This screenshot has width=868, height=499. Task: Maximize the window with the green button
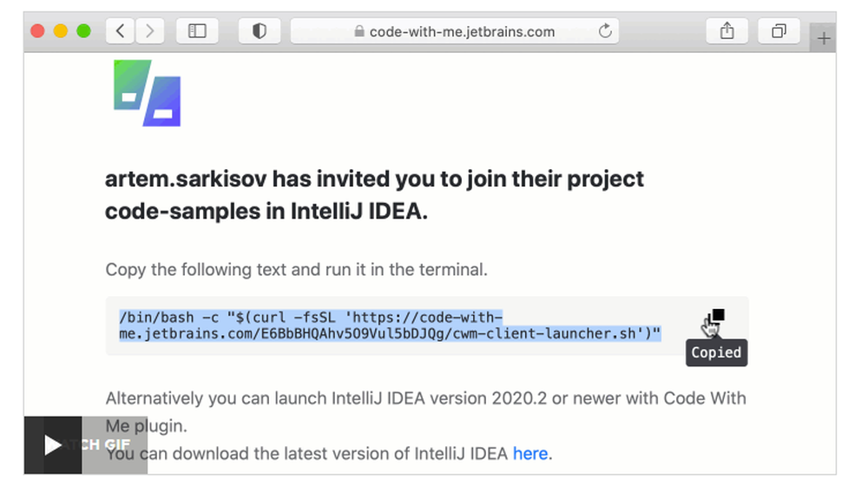pos(83,31)
